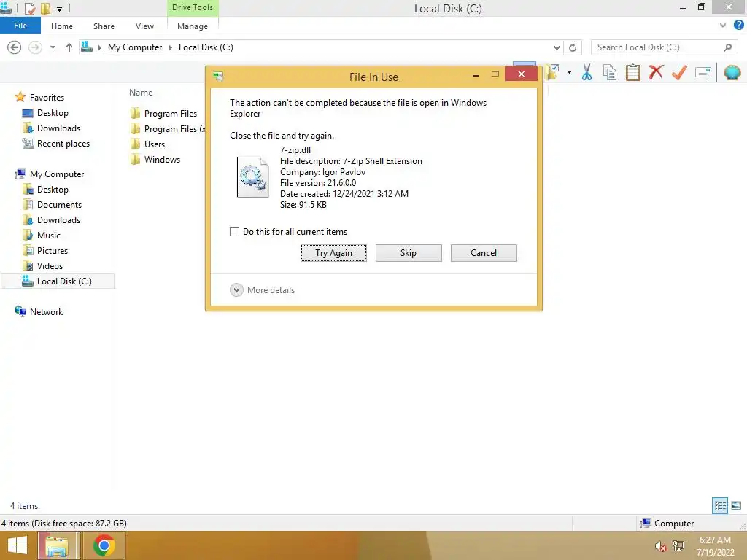
Task: Click the Cut scissors toolbar icon
Action: [x=587, y=72]
